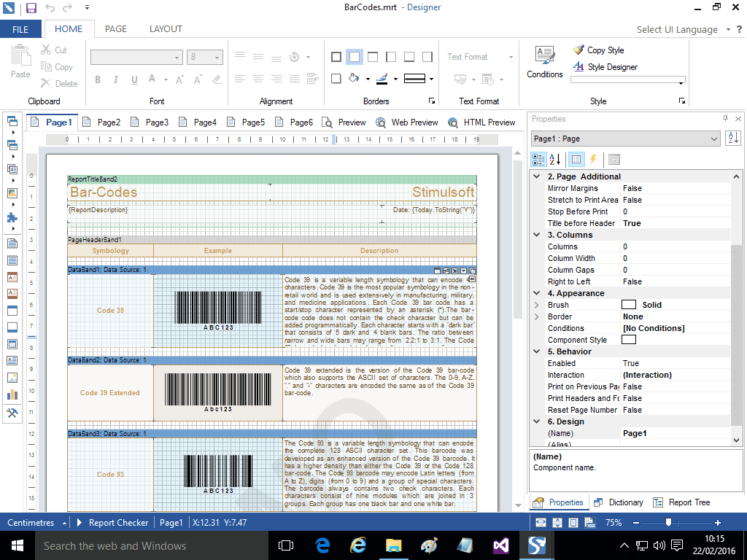Toggle the bottom border button
747x560 pixels.
409,57
